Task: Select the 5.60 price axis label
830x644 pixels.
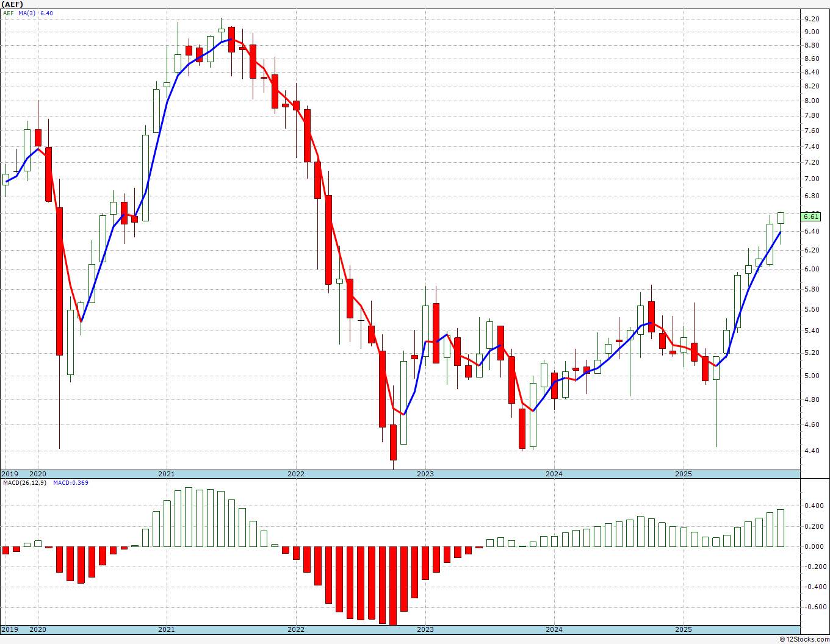Action: [812, 310]
